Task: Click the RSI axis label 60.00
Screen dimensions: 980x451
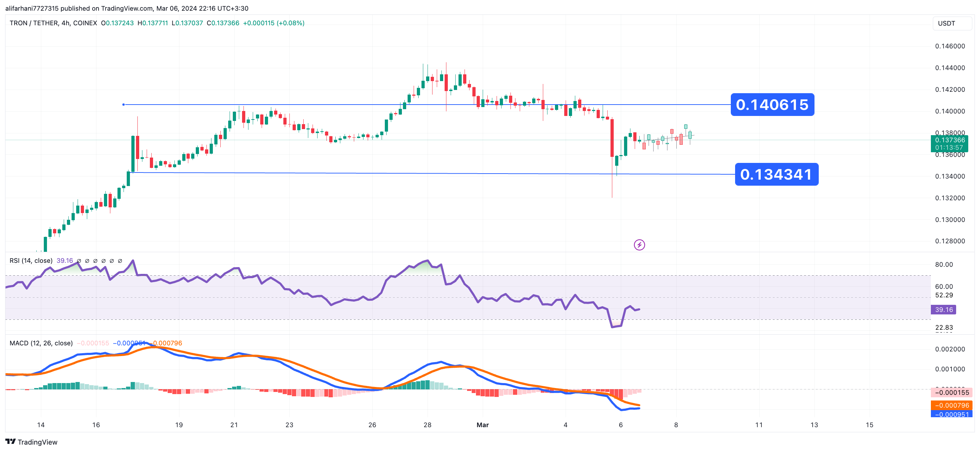Action: pos(944,287)
